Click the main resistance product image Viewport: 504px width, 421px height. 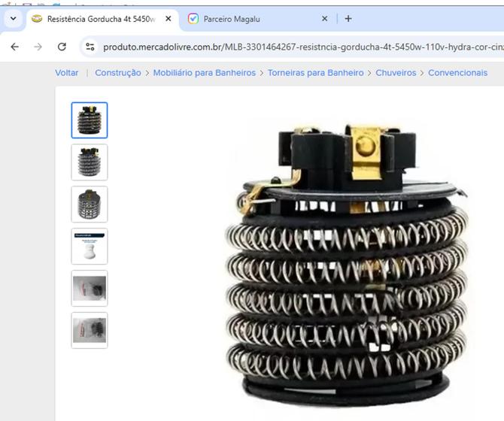click(x=347, y=265)
